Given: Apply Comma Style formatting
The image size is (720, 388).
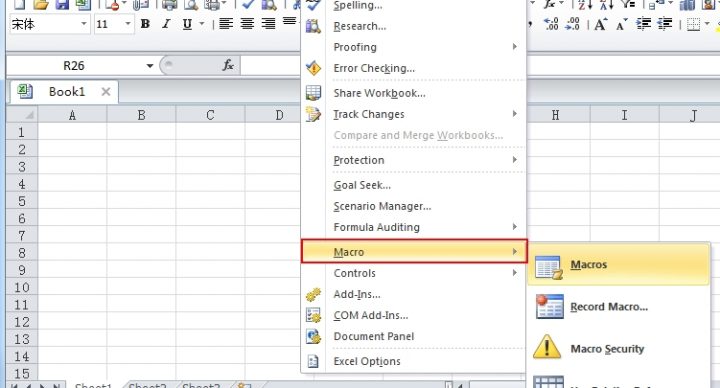Looking at the screenshot, I should [529, 24].
